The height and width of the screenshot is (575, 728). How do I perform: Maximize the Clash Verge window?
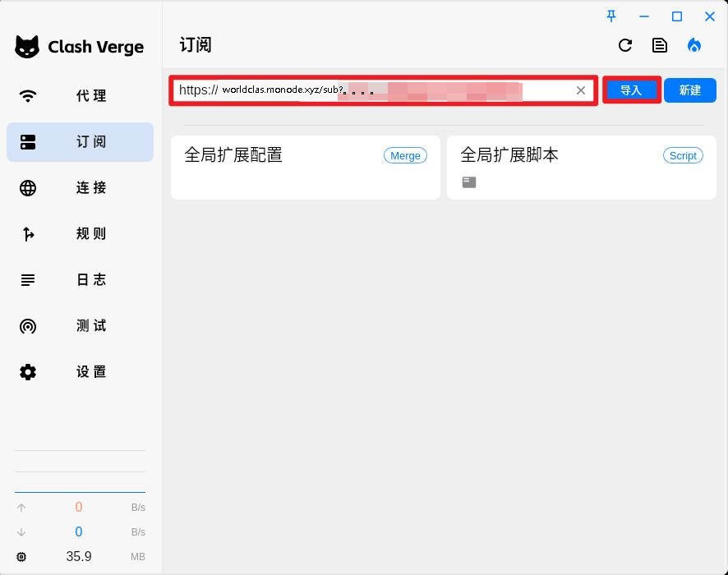[x=677, y=16]
